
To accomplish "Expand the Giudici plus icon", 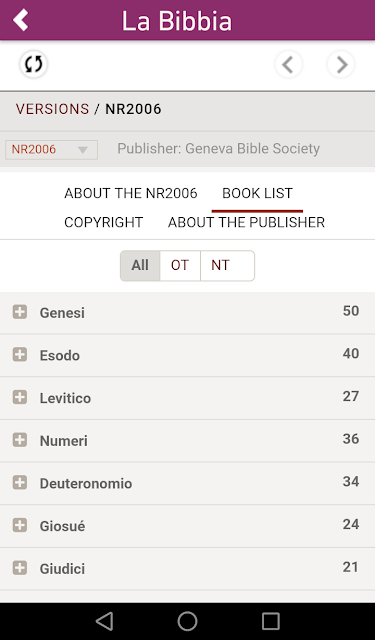I will point(20,568).
